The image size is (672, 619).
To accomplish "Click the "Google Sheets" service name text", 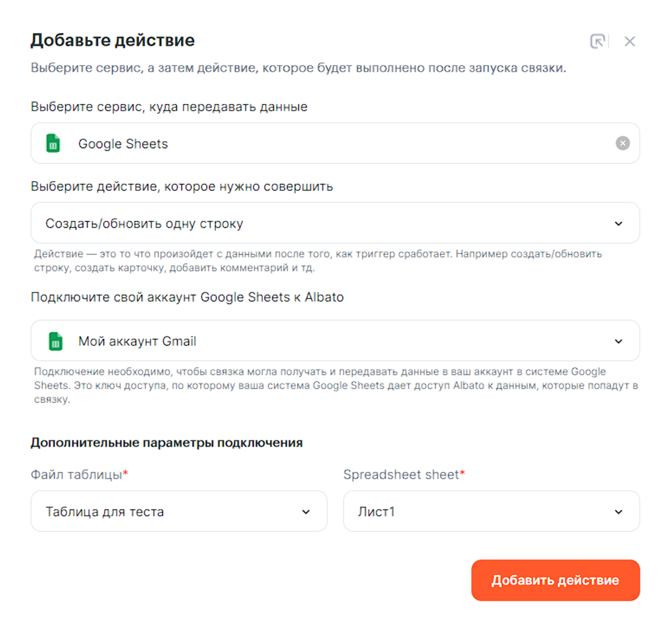I will point(123,144).
